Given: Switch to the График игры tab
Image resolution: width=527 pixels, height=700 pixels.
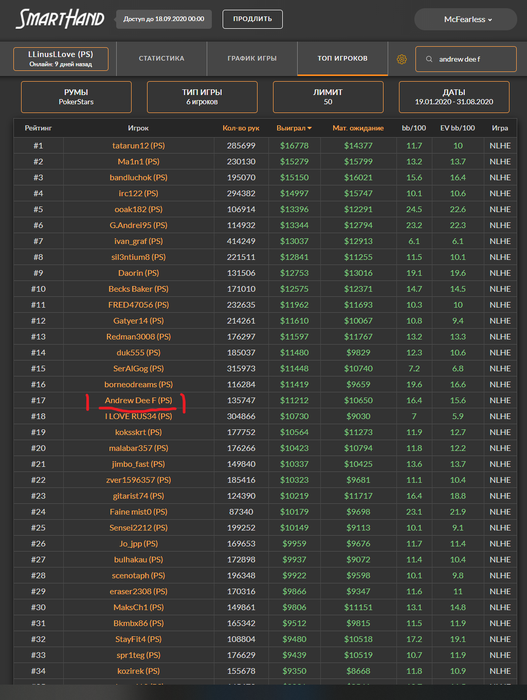Looking at the screenshot, I should pos(252,58).
